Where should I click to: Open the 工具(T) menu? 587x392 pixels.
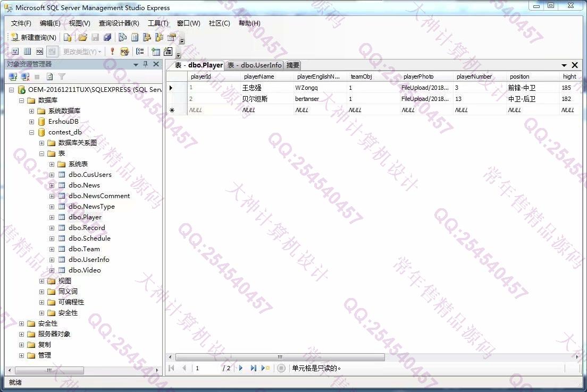click(158, 23)
